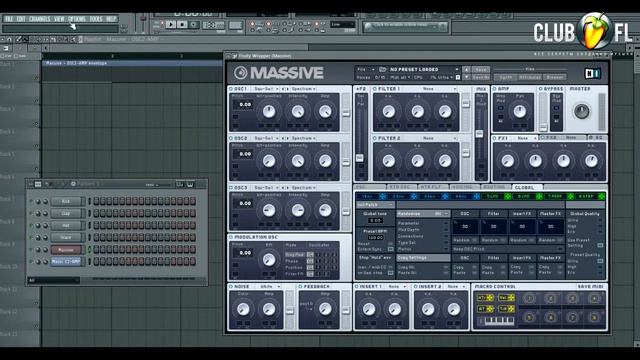This screenshot has height=360, width=640.
Task: Open the CHANNELS menu
Action: click(x=40, y=19)
